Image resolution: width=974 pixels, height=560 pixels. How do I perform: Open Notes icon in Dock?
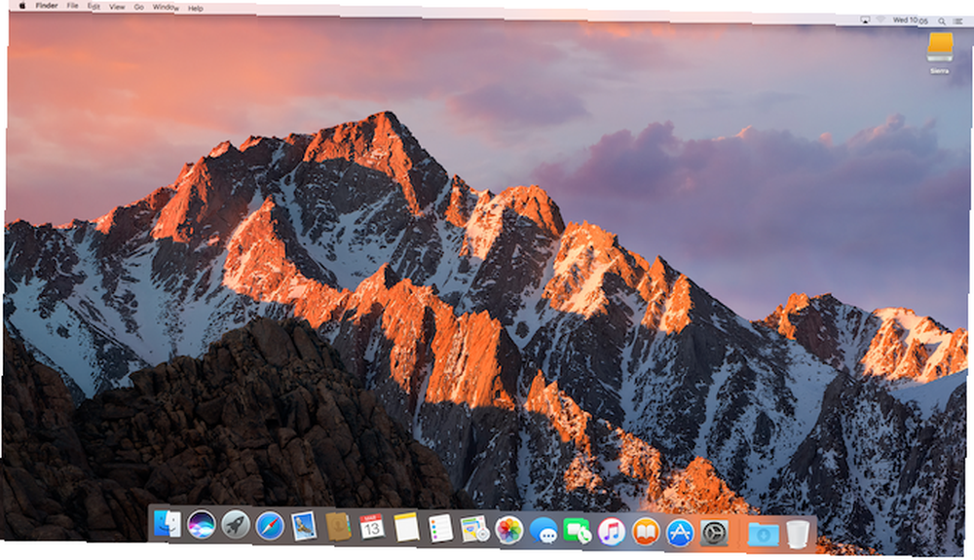click(406, 528)
